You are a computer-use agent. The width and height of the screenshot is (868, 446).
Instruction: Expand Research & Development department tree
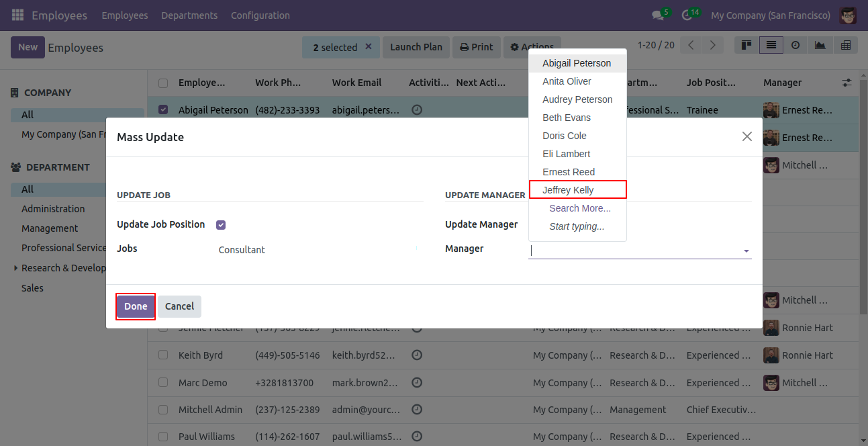pyautogui.click(x=15, y=268)
